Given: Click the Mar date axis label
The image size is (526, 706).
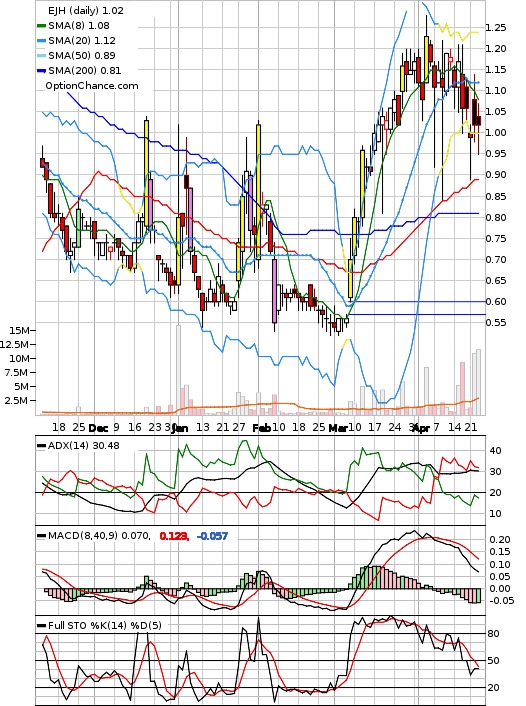Looking at the screenshot, I should pyautogui.click(x=338, y=428).
